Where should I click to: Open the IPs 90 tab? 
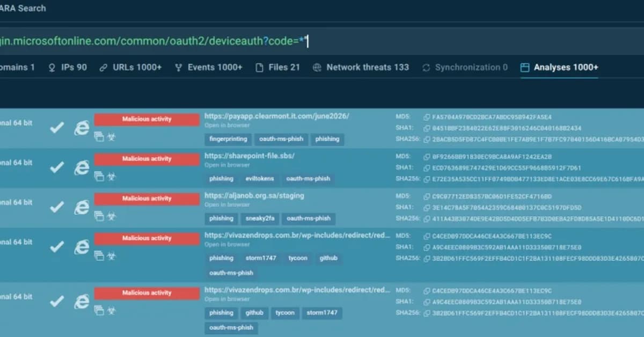pos(68,67)
